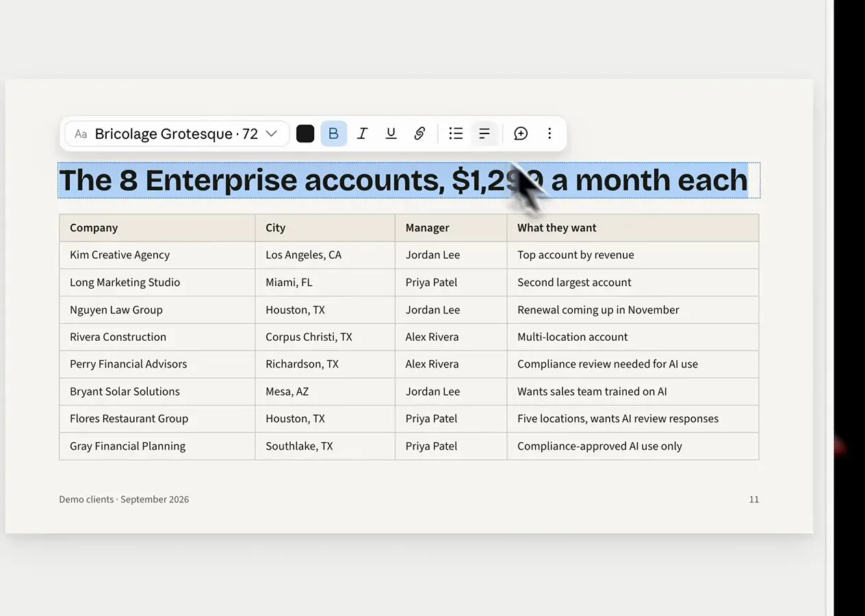Add a comment to the selection
The height and width of the screenshot is (616, 865).
tap(521, 133)
